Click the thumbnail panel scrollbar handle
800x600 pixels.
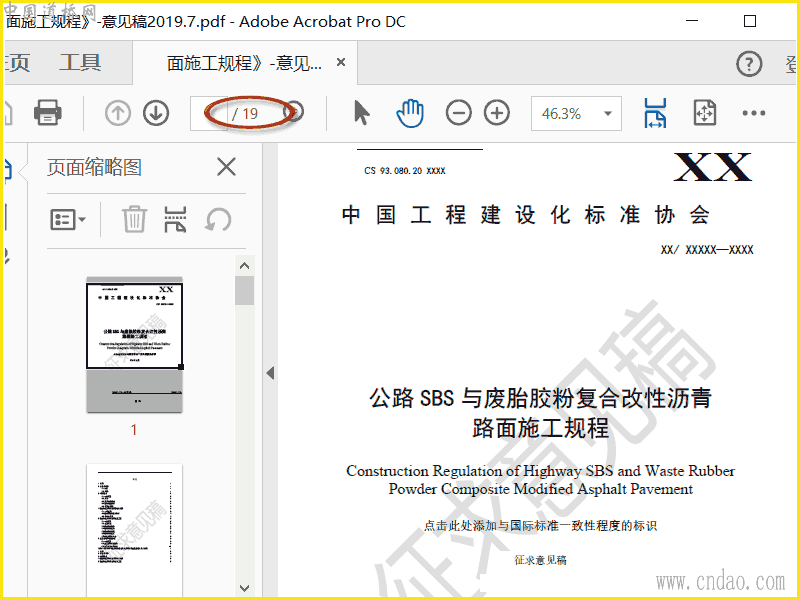(x=244, y=291)
